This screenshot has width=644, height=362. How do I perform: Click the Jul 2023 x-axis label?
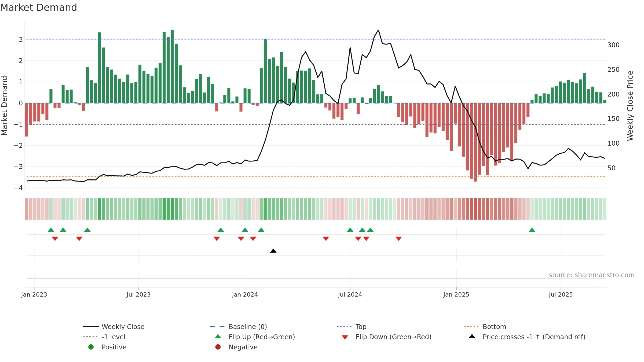coord(139,295)
